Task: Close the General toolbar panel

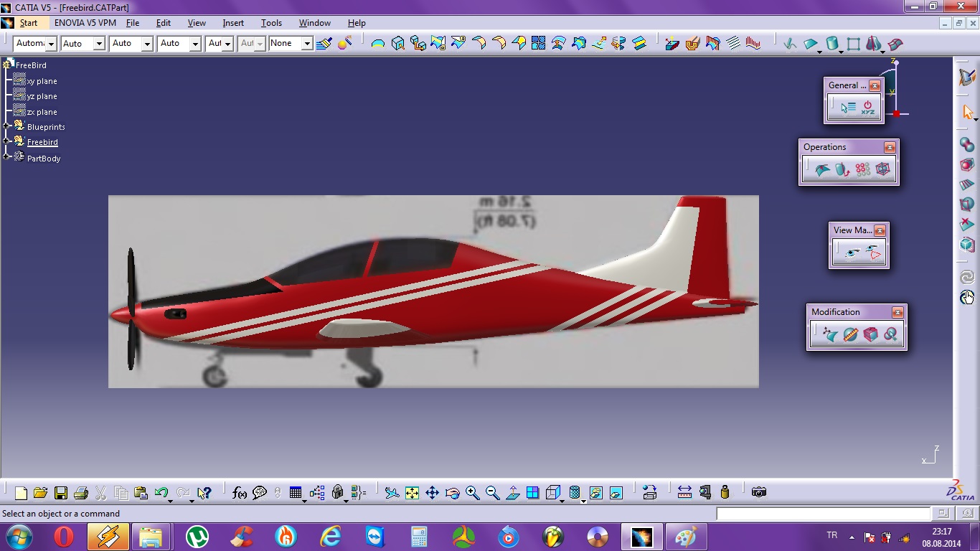Action: 875,85
